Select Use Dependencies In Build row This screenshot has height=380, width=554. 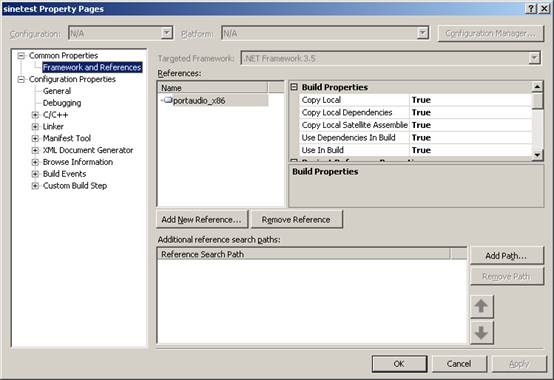tap(416, 137)
